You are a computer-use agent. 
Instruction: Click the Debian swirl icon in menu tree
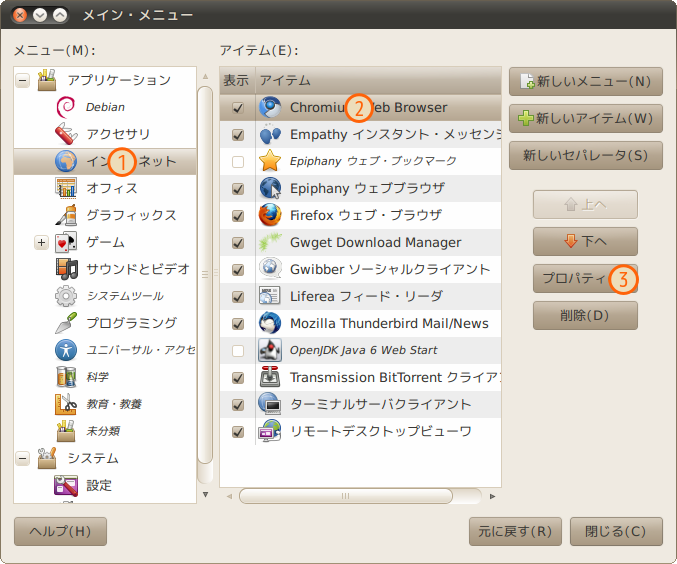(x=66, y=107)
